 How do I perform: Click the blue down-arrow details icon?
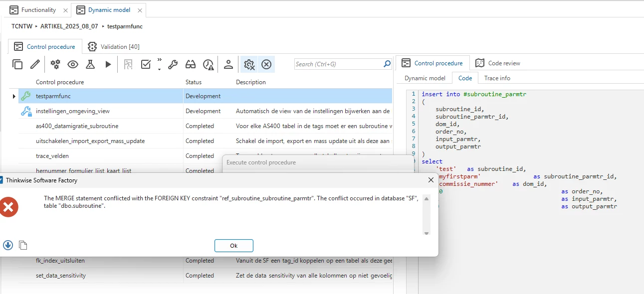7,245
